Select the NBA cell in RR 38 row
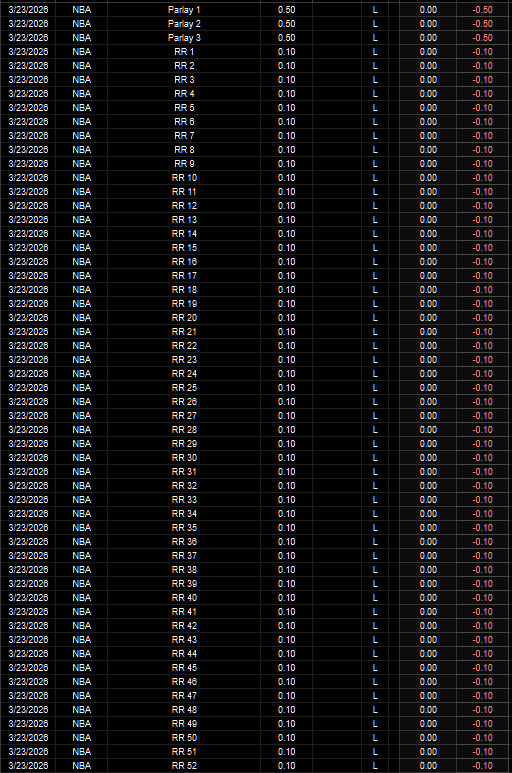 pos(81,569)
